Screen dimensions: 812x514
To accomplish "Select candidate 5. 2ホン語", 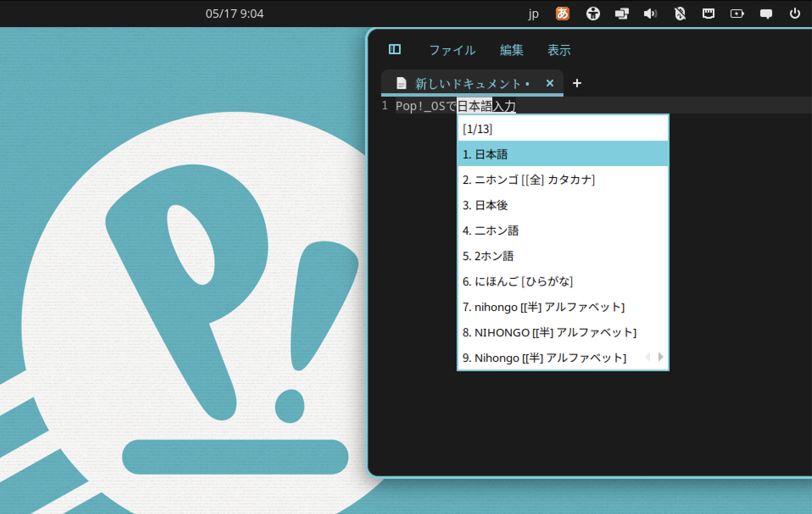I will coord(563,256).
